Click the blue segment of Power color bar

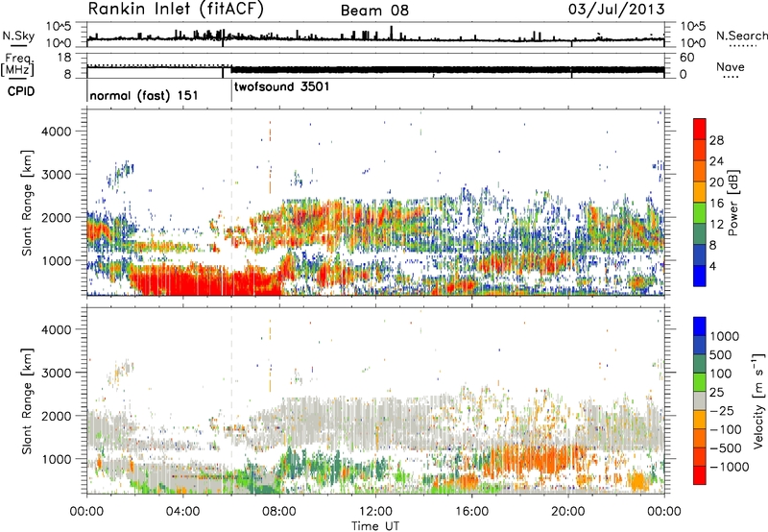(700, 276)
